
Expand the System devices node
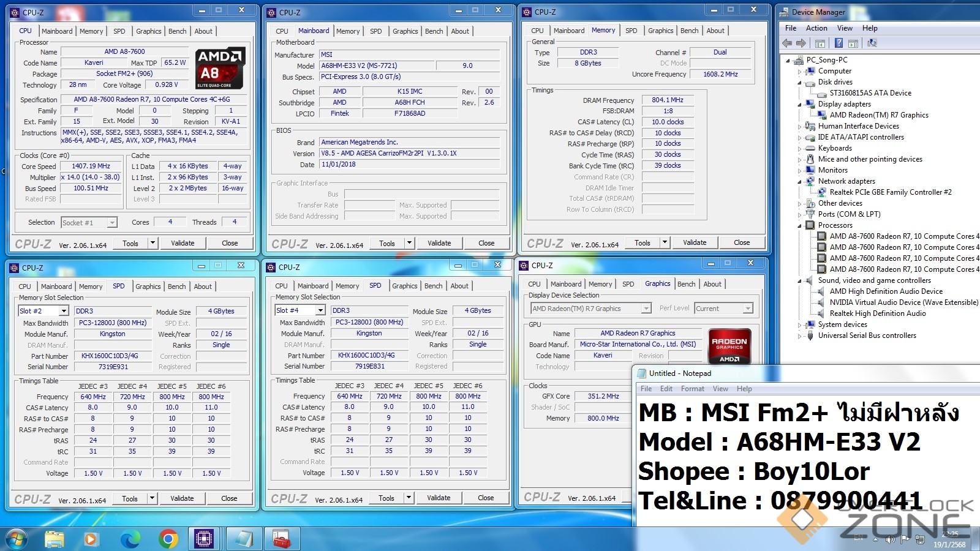(800, 324)
